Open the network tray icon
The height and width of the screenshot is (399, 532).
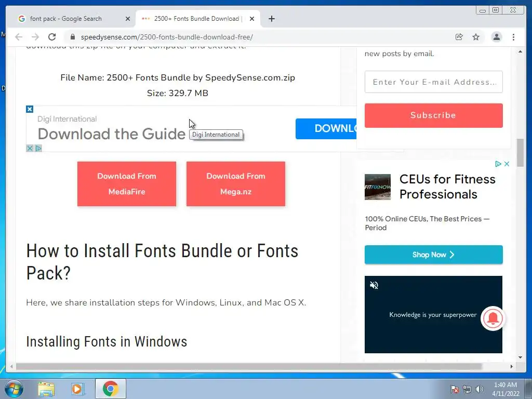click(x=467, y=389)
